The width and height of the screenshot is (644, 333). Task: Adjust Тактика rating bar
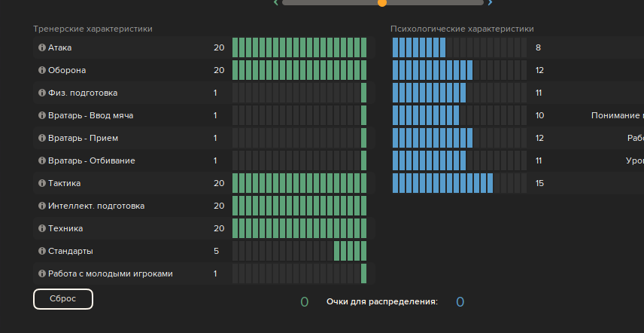299,183
